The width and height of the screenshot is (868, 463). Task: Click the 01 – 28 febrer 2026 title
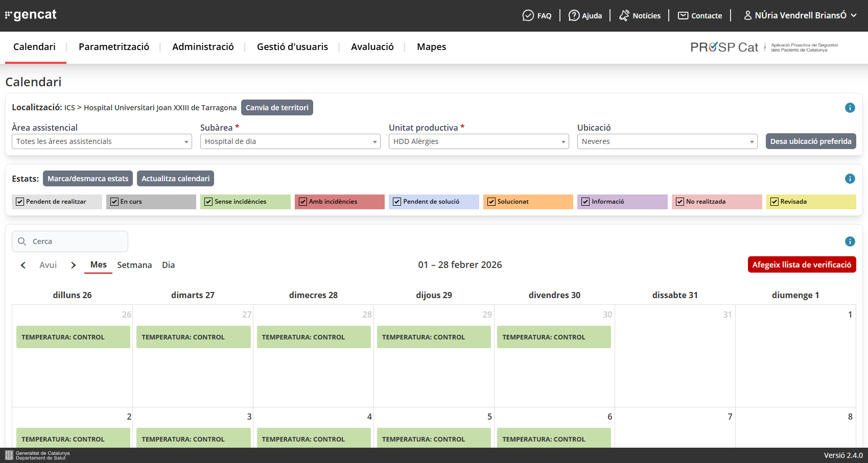[x=460, y=265]
